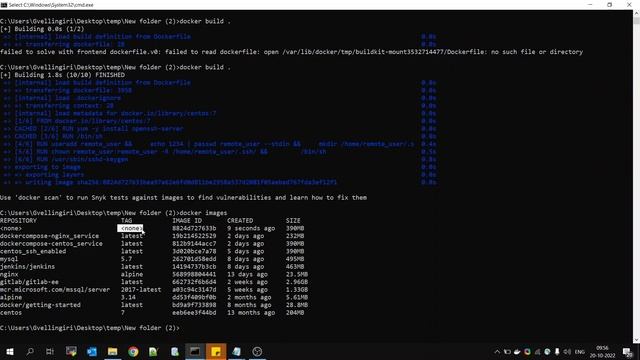
Task: Click the CREATED column header
Action: pyautogui.click(x=240, y=220)
